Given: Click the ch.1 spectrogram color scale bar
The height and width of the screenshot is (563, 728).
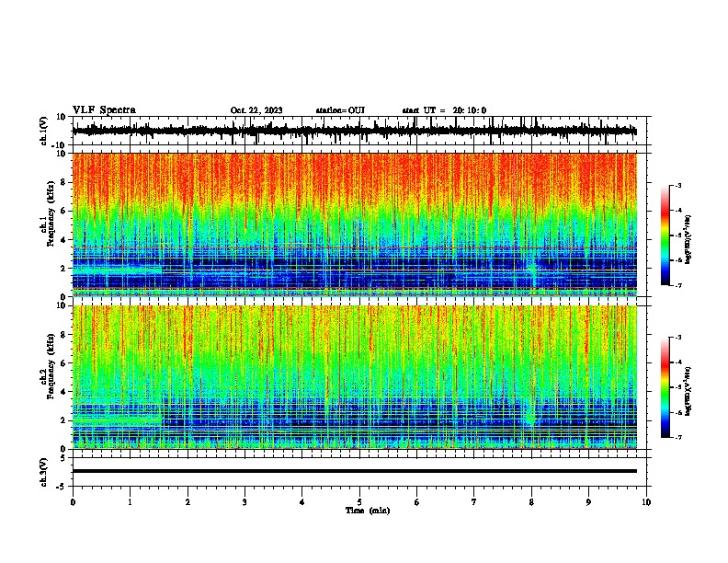Looking at the screenshot, I should pos(665,236).
